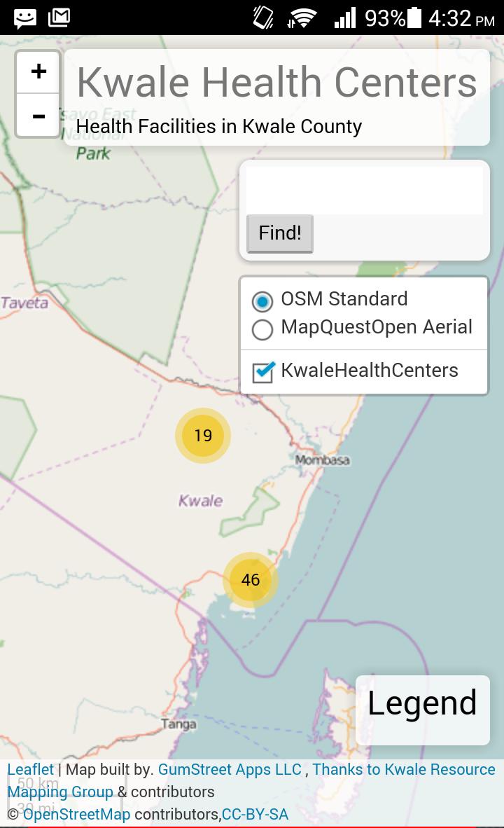The width and height of the screenshot is (504, 828).
Task: Open the Leaflet link
Action: pyautogui.click(x=31, y=769)
